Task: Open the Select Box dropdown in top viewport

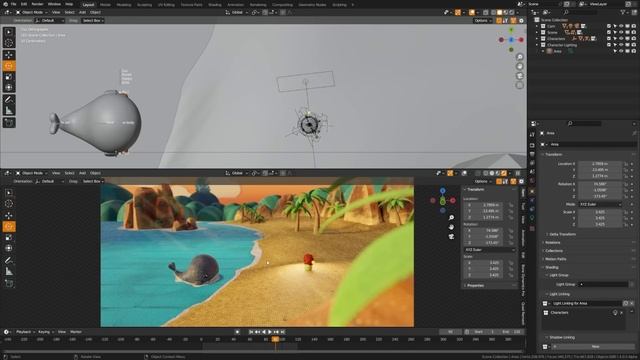Action: click(x=93, y=20)
